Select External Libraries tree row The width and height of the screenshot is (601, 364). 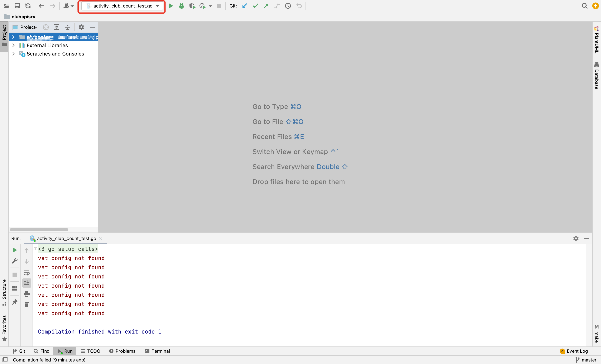pyautogui.click(x=53, y=45)
